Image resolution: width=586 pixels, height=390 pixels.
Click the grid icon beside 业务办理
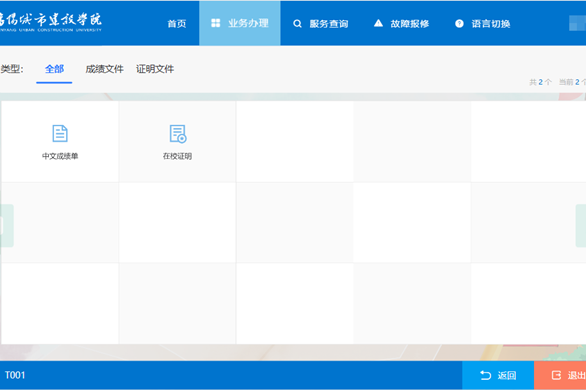(216, 23)
